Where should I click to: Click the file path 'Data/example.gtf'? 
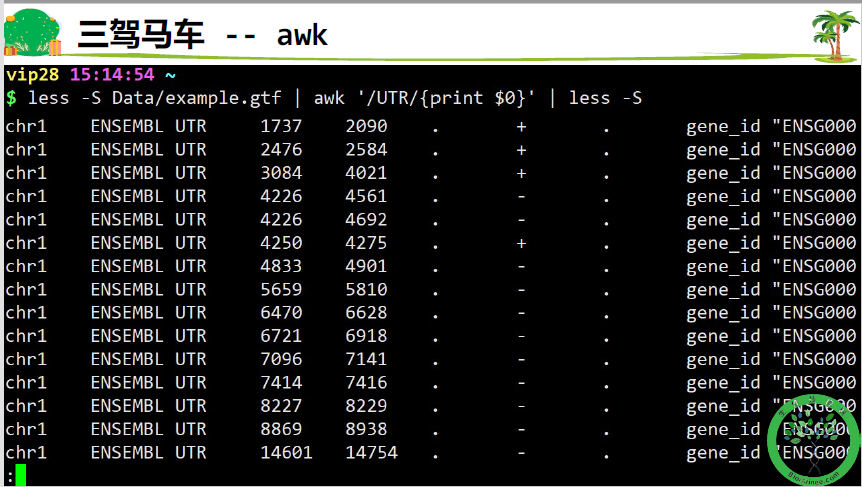click(x=197, y=98)
